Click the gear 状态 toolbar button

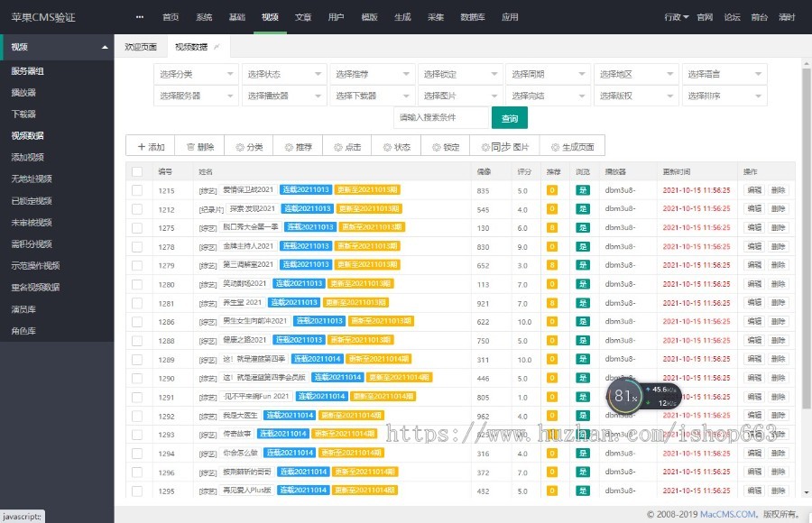click(x=397, y=147)
